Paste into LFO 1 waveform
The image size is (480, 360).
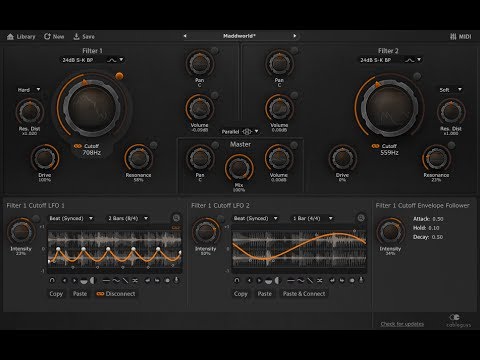(80, 294)
